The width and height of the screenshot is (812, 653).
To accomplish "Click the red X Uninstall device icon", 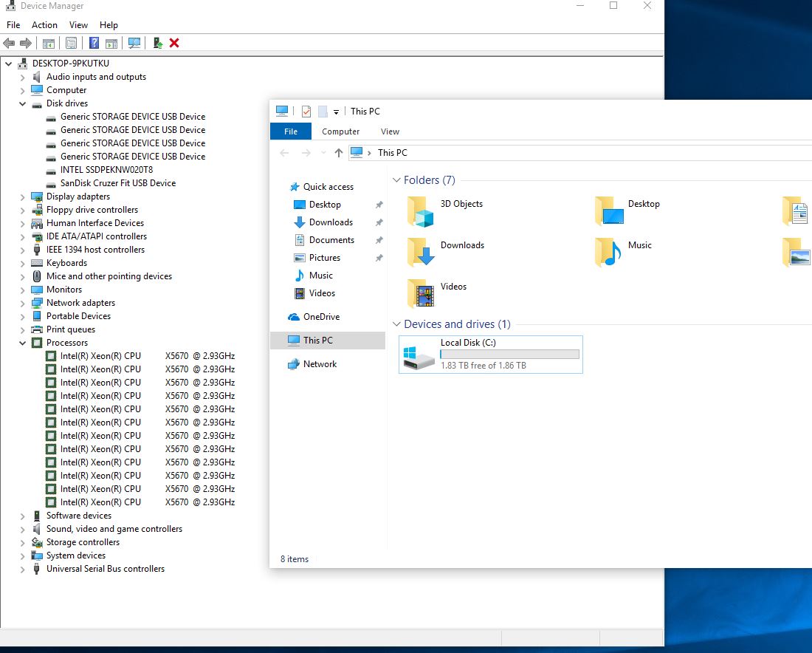I will [174, 43].
